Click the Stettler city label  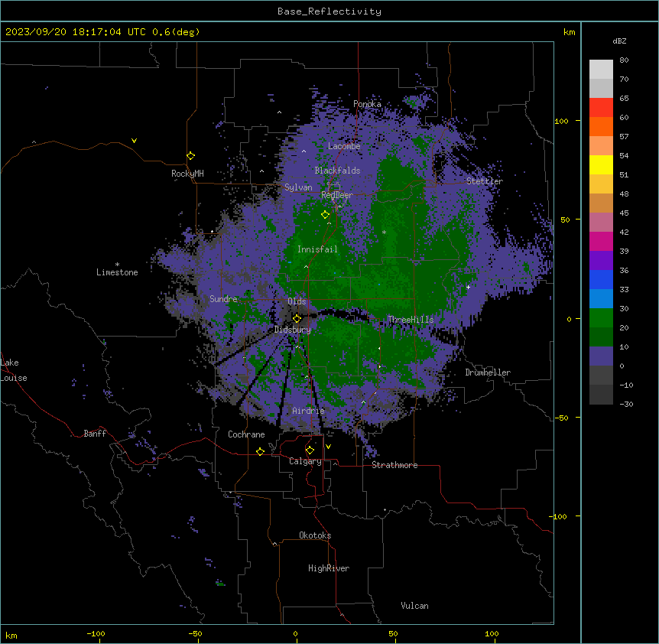pos(485,181)
